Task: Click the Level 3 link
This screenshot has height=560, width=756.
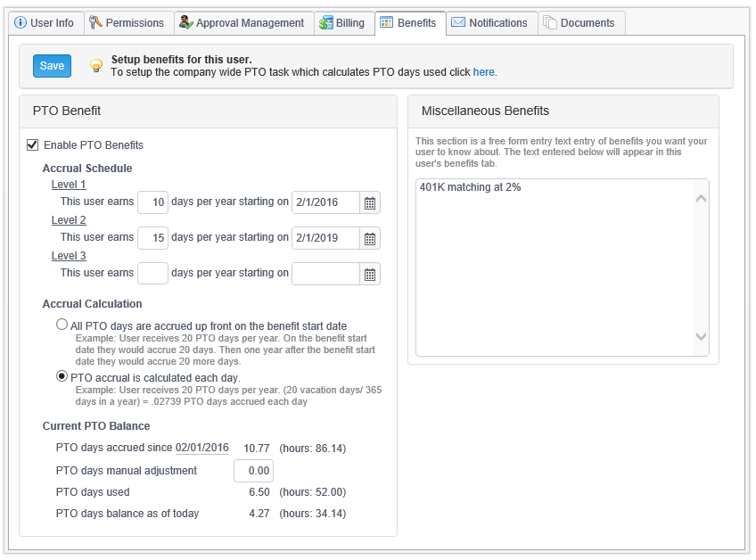Action: (x=69, y=256)
